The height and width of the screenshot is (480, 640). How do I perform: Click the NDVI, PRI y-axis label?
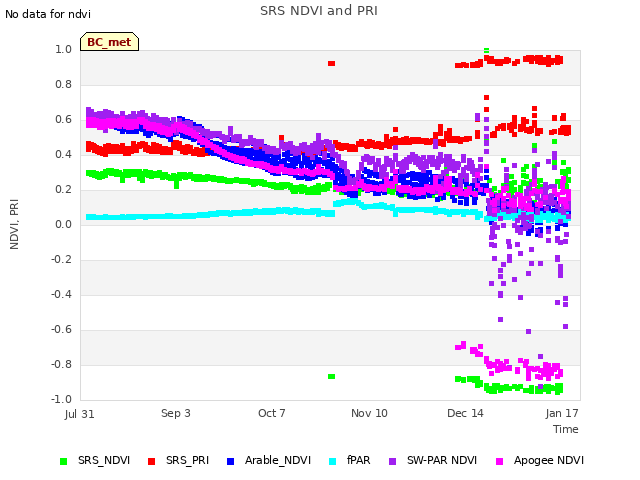14,224
